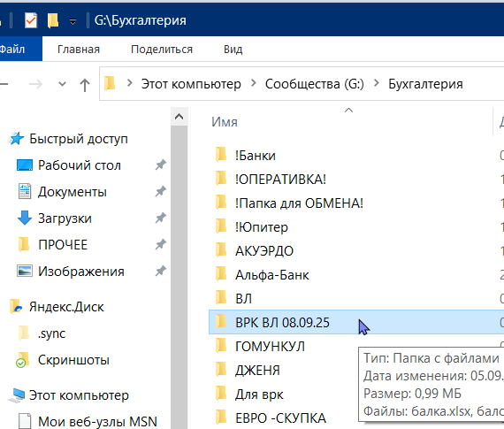
Task: Click the Яндекс.Диск folder icon
Action: click(x=16, y=306)
